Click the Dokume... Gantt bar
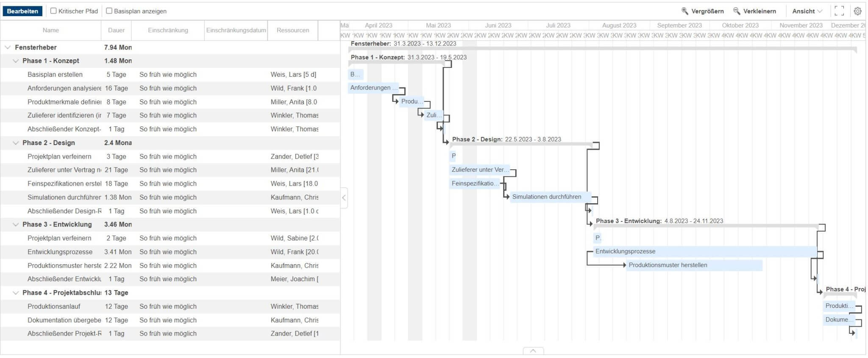This screenshot has width=868, height=358. pyautogui.click(x=839, y=320)
